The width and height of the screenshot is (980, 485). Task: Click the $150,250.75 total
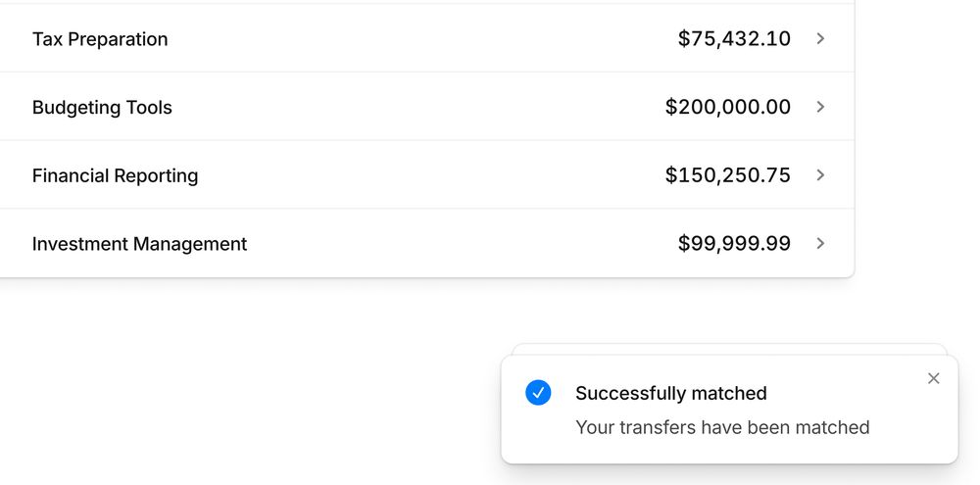pos(727,175)
